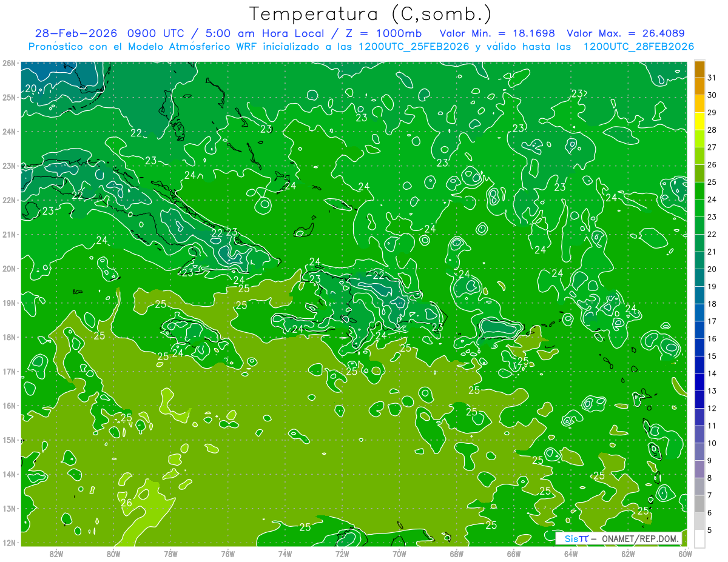Click the 26N latitude axis label

point(8,63)
